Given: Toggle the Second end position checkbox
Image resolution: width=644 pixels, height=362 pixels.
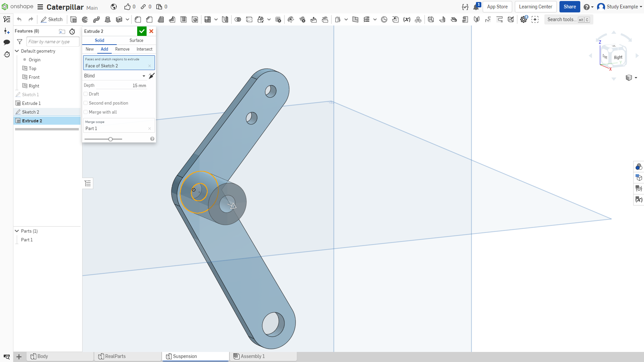Looking at the screenshot, I should click(x=86, y=103).
